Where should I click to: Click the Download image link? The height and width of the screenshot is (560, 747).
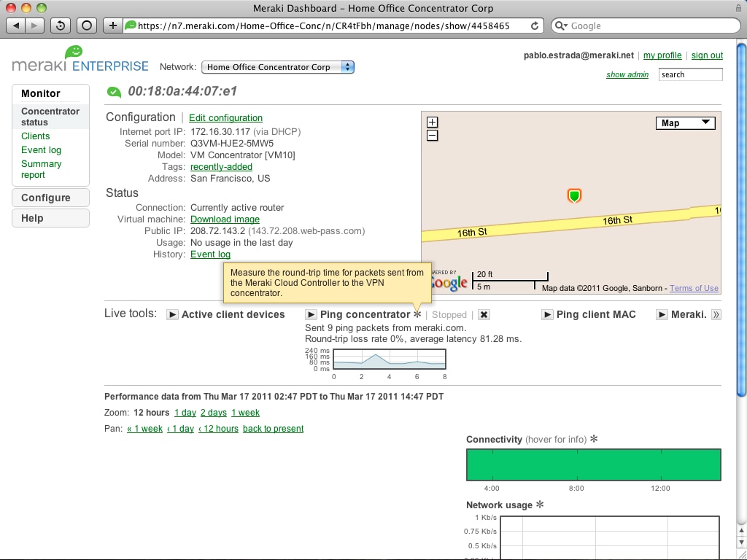coord(225,219)
